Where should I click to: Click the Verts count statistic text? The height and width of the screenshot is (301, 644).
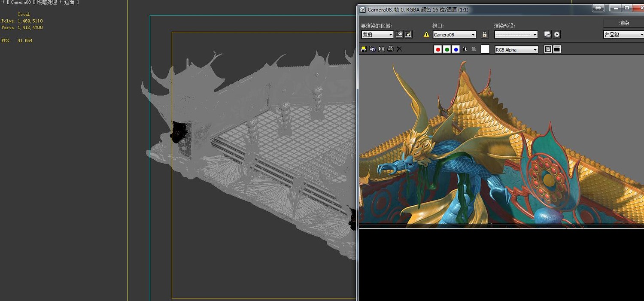click(x=22, y=27)
